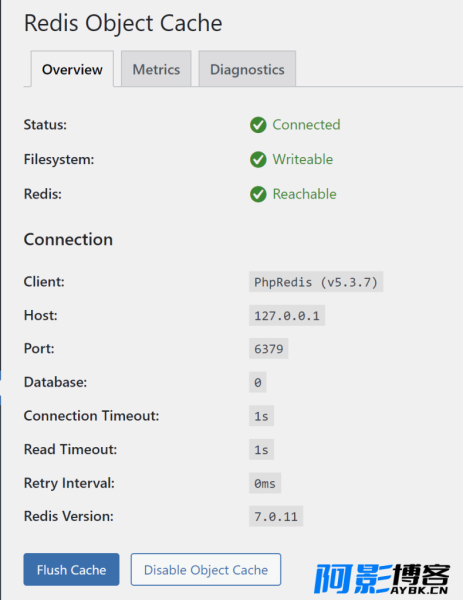This screenshot has width=463, height=600.
Task: Click the green Connected status text
Action: tap(306, 125)
